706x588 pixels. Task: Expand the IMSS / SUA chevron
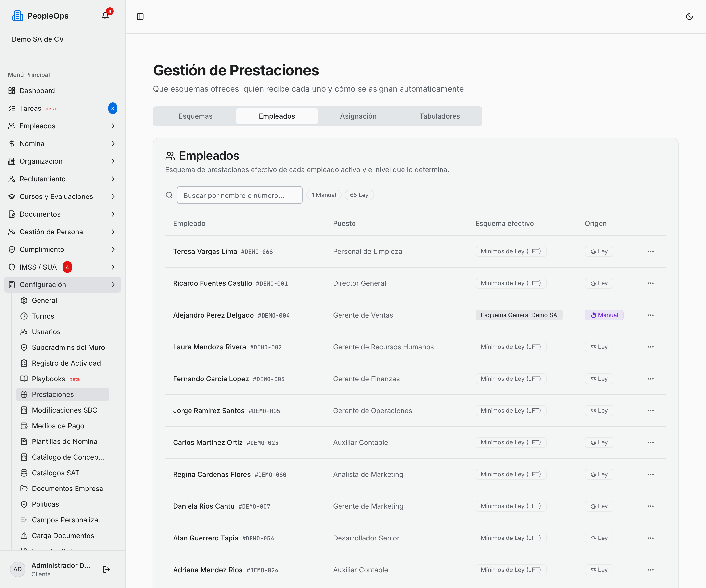(x=113, y=267)
